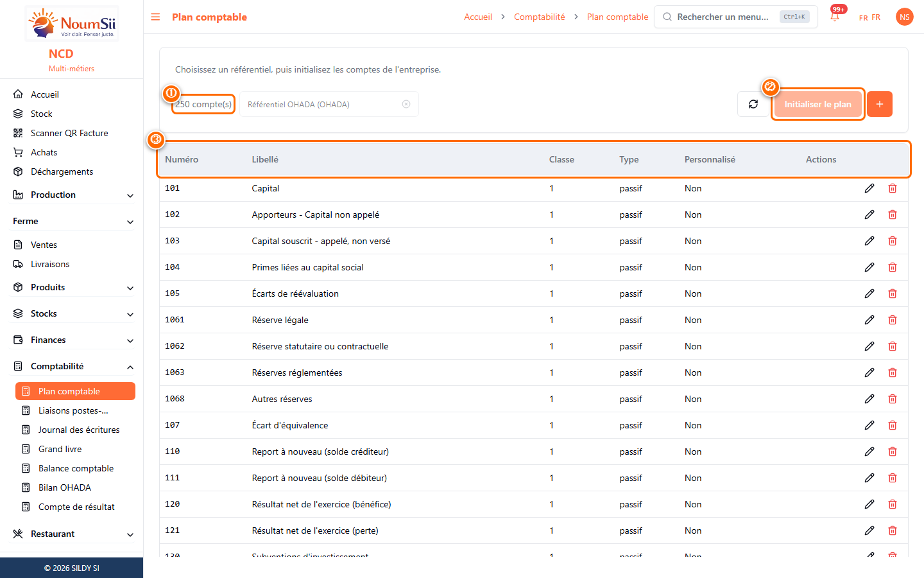924x578 pixels.
Task: Open the notifications bell
Action: [x=835, y=17]
